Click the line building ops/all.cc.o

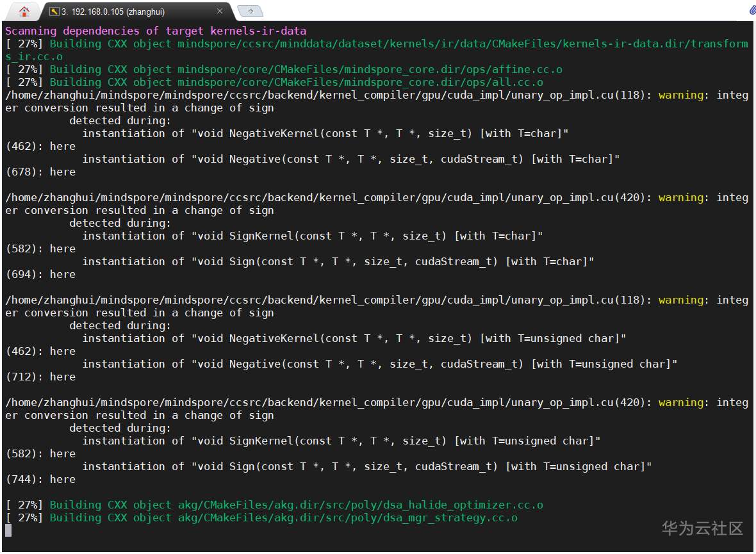click(x=274, y=83)
